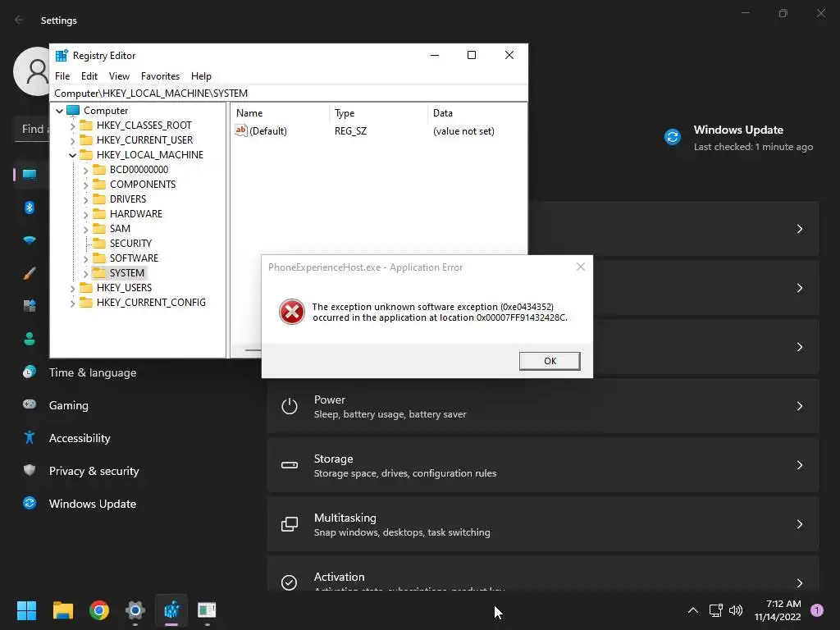This screenshot has width=840, height=630.
Task: Open Bluetooth & devices sidebar icon
Action: tap(30, 208)
